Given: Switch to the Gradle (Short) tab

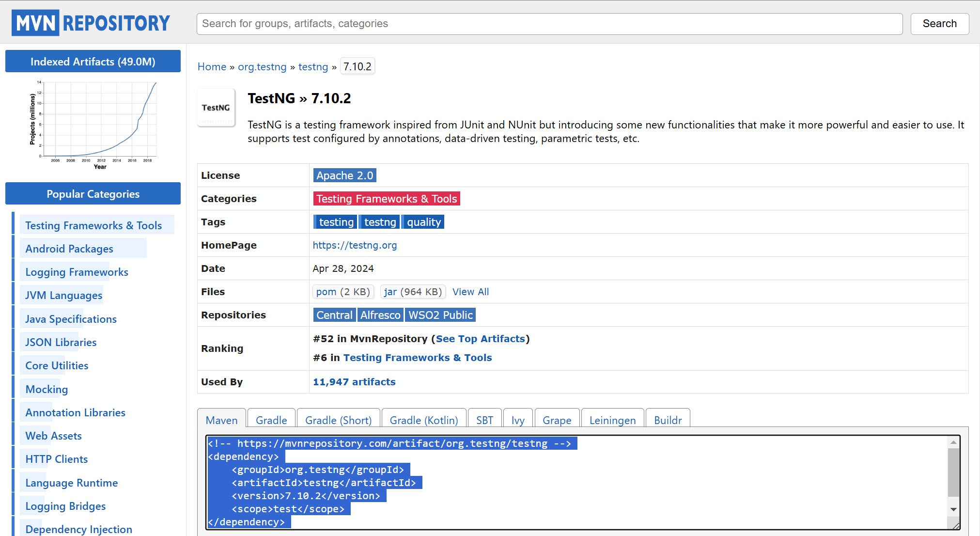Looking at the screenshot, I should [338, 420].
